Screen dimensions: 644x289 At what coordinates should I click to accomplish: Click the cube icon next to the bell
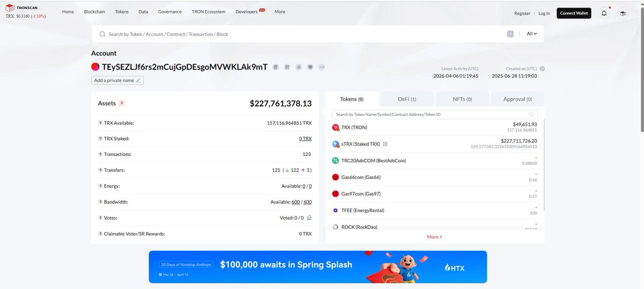(623, 13)
